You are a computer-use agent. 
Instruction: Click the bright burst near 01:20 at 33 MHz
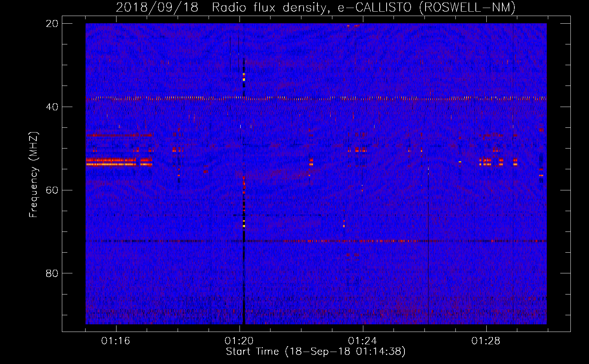tap(244, 78)
